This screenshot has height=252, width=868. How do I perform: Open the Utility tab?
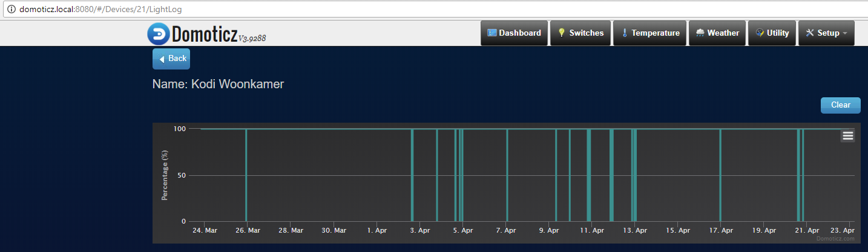click(x=772, y=33)
